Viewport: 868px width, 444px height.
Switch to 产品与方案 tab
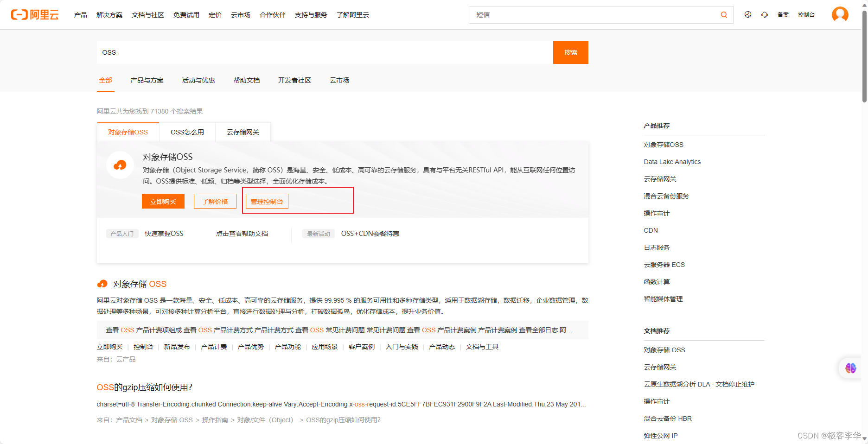click(147, 80)
